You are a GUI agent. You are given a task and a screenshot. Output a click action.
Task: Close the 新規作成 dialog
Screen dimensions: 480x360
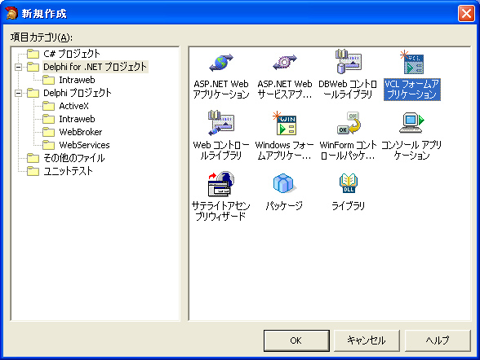pyautogui.click(x=466, y=14)
